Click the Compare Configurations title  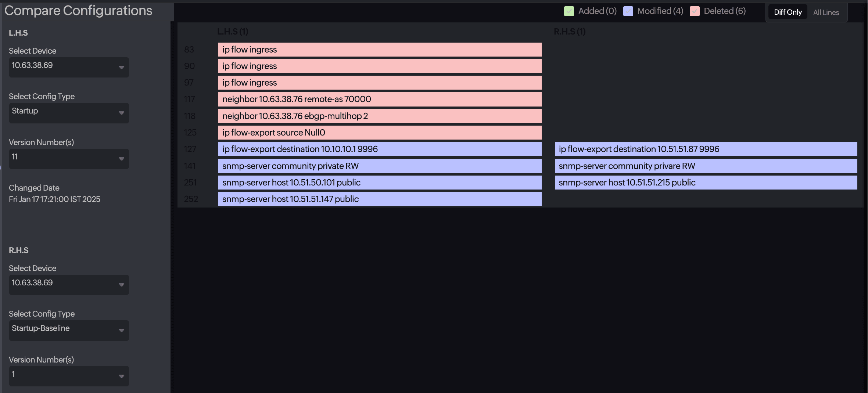(x=79, y=11)
